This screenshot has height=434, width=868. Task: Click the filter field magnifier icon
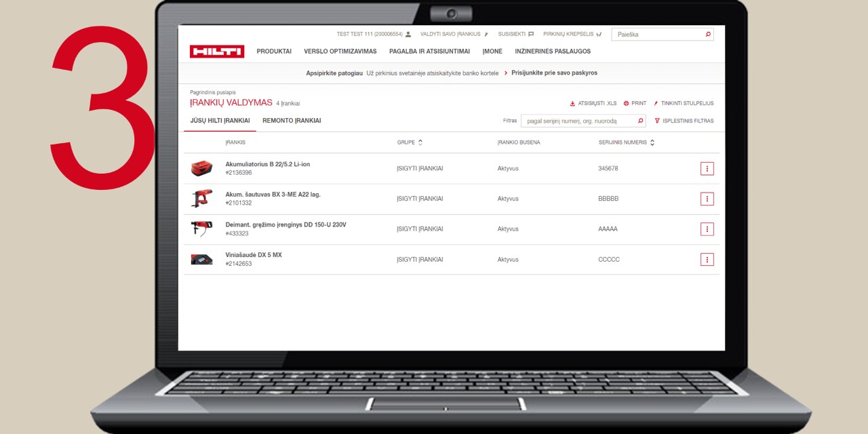click(640, 121)
